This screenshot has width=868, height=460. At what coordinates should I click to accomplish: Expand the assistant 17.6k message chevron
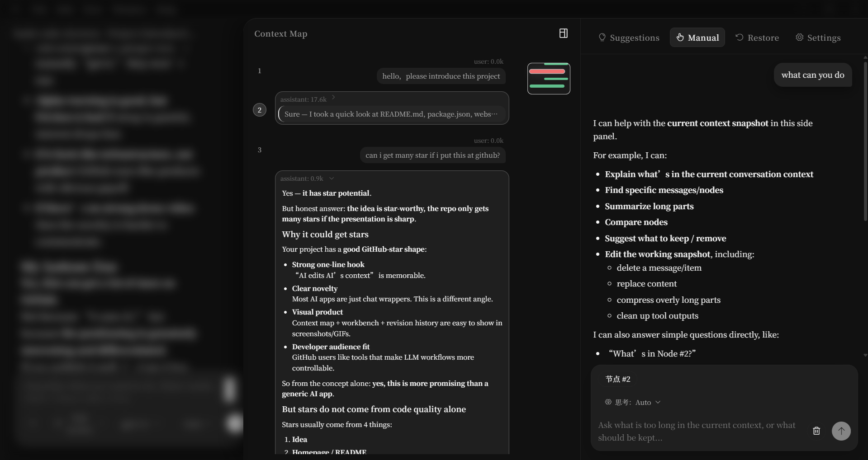333,98
